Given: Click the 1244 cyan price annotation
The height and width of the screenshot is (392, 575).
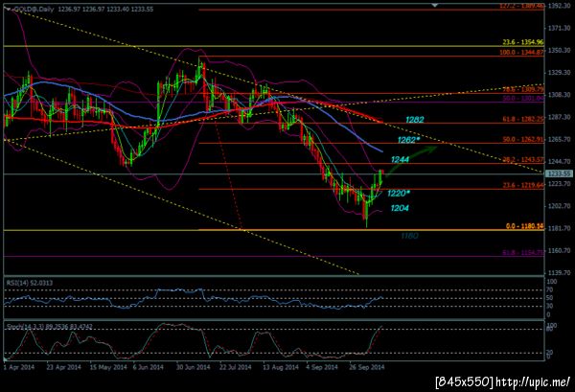Looking at the screenshot, I should click(x=400, y=159).
